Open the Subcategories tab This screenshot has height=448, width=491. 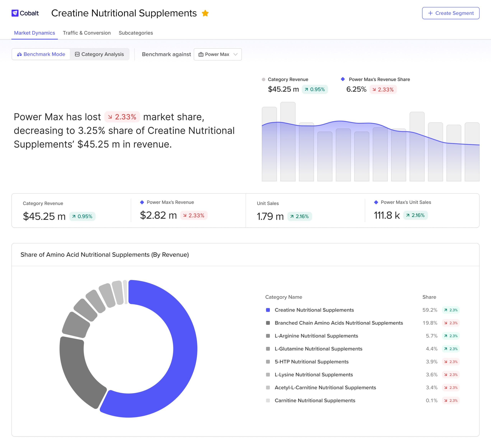click(x=136, y=33)
